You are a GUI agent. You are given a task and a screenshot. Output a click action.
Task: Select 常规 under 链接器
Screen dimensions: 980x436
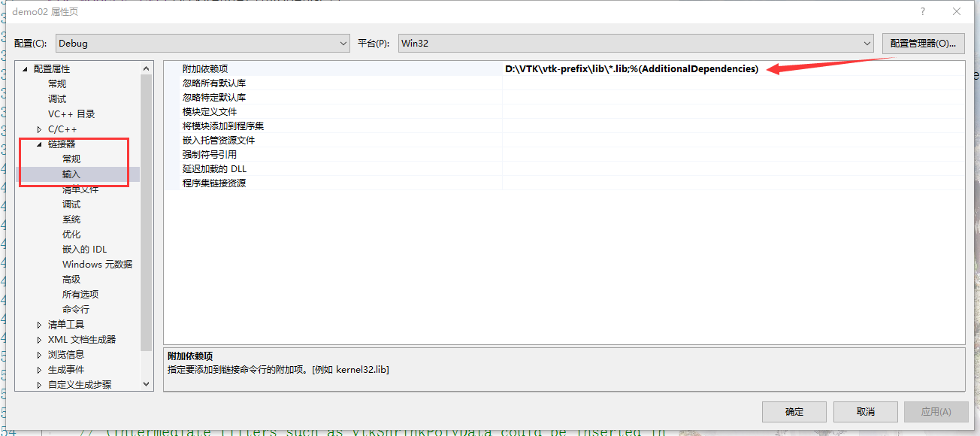click(71, 159)
